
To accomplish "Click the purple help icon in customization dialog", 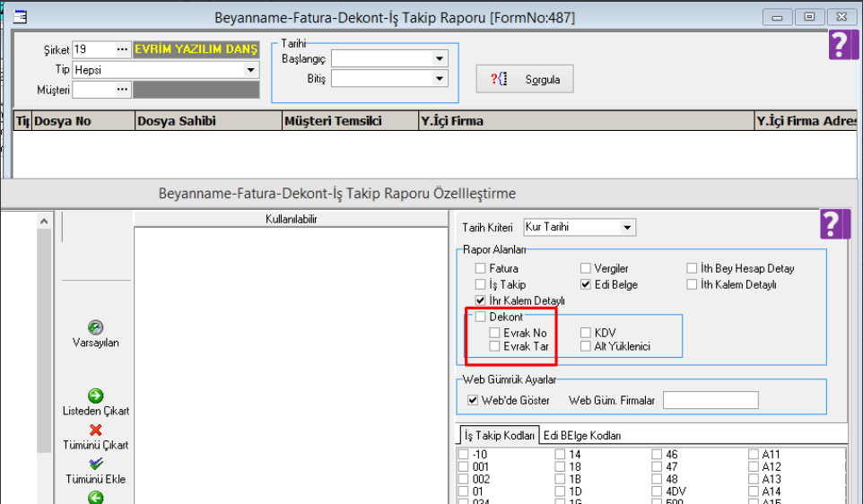I will pos(834,224).
